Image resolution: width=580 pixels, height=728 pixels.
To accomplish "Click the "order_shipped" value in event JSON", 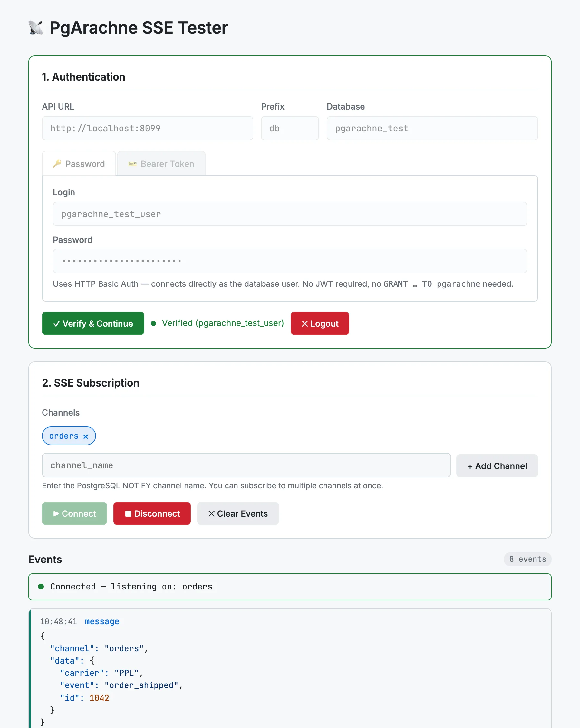I will pyautogui.click(x=141, y=685).
